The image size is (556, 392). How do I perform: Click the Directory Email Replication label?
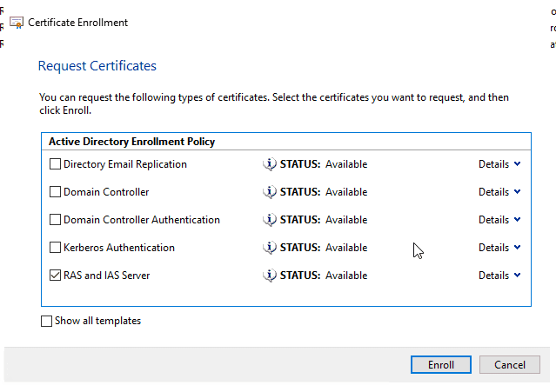(125, 164)
